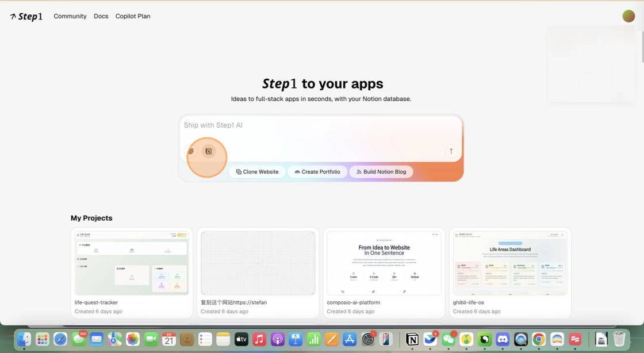Click the ghibli-life-os project name
The image size is (644, 353).
point(468,302)
